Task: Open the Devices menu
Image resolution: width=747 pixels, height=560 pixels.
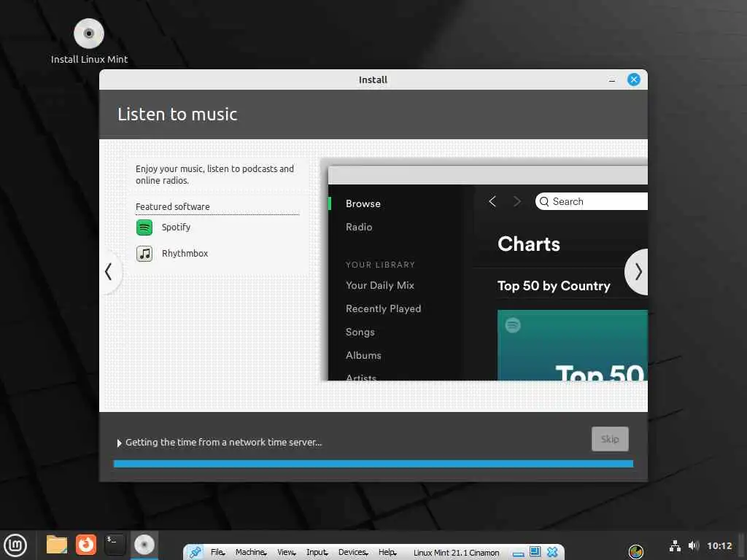Action: pyautogui.click(x=353, y=553)
